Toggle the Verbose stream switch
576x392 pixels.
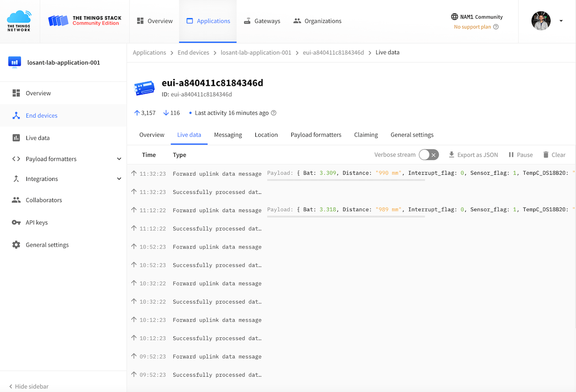point(429,154)
